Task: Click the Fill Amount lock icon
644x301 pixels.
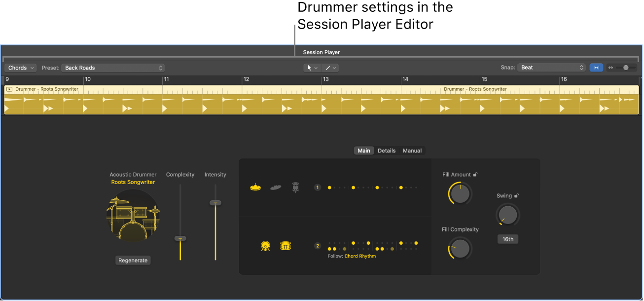Action: point(475,174)
